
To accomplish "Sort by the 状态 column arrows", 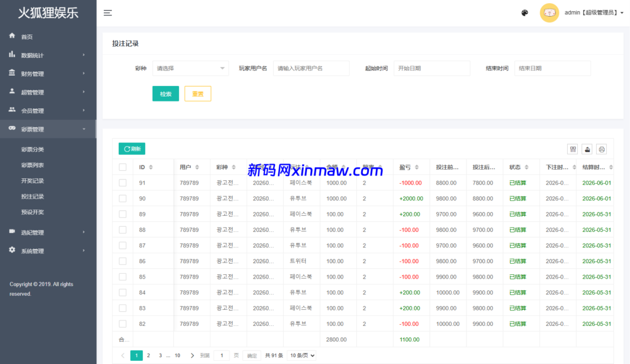I will click(527, 167).
